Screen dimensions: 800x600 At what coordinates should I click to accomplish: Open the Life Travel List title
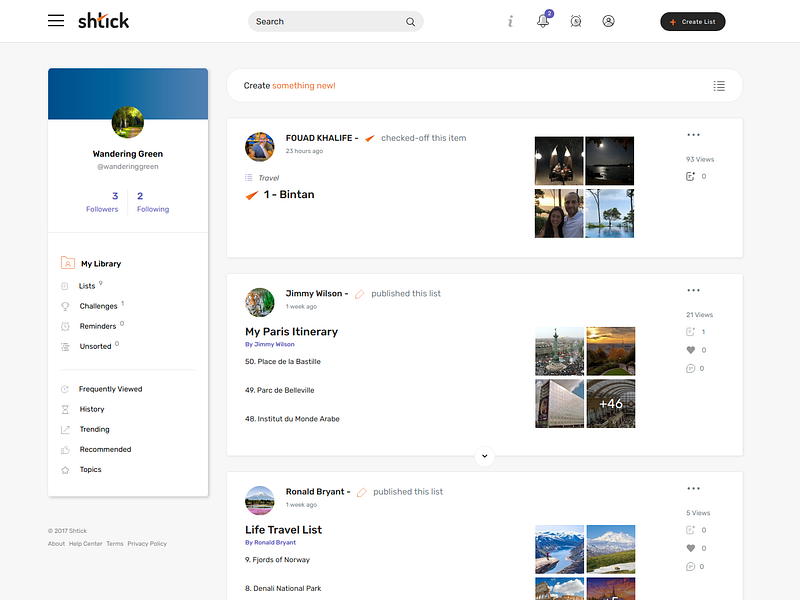(283, 530)
